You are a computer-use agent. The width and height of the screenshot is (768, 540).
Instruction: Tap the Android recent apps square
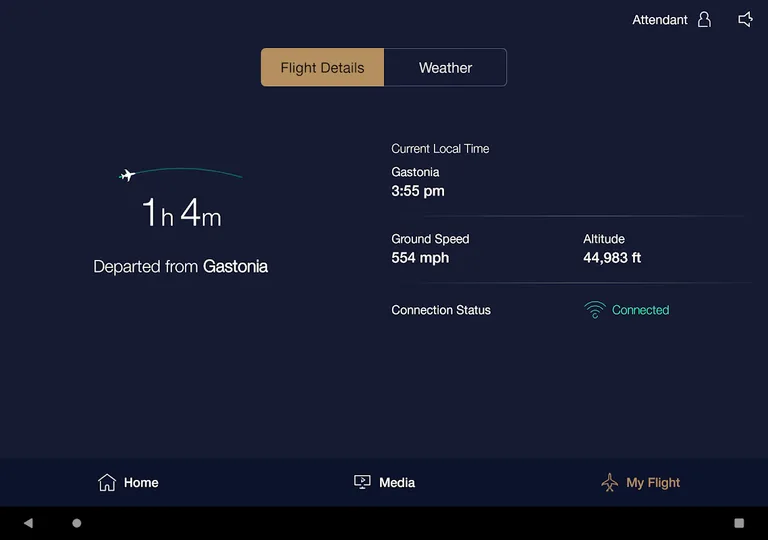(739, 523)
